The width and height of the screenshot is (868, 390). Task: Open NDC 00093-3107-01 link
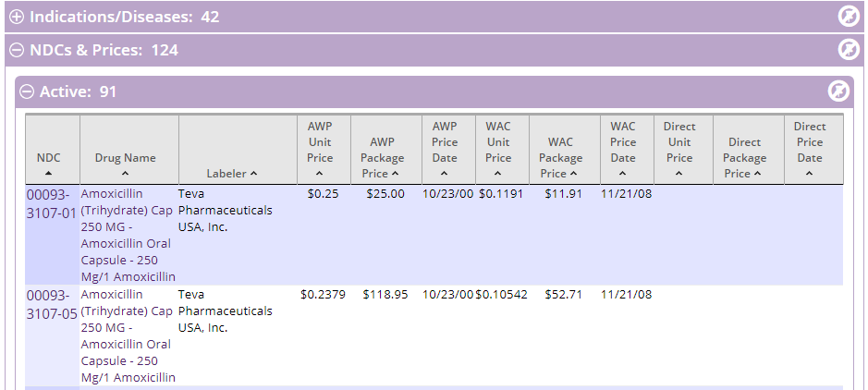point(52,203)
